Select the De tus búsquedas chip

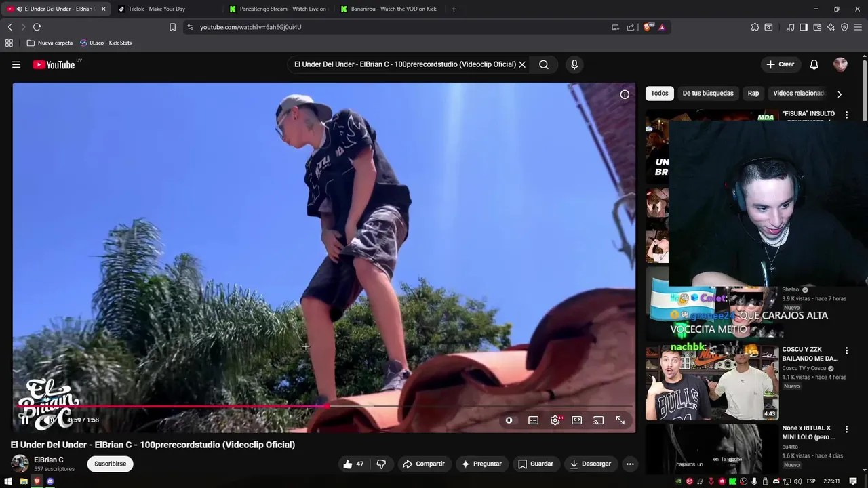click(708, 94)
